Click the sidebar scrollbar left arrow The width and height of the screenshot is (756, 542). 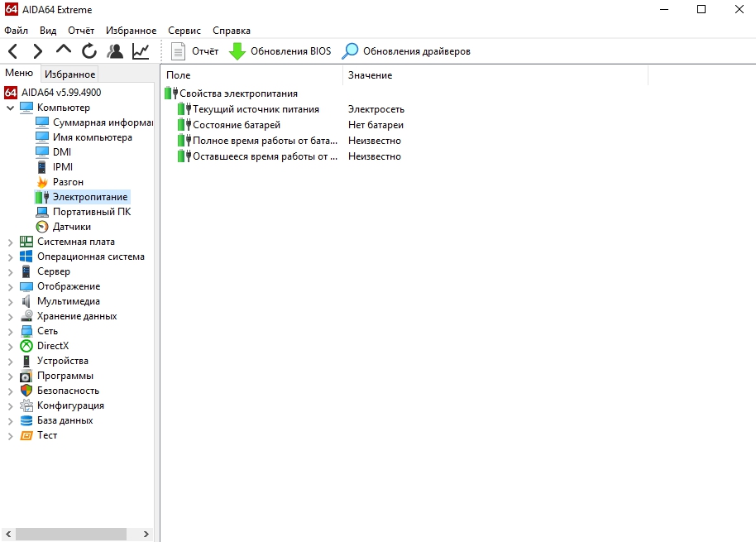click(8, 534)
